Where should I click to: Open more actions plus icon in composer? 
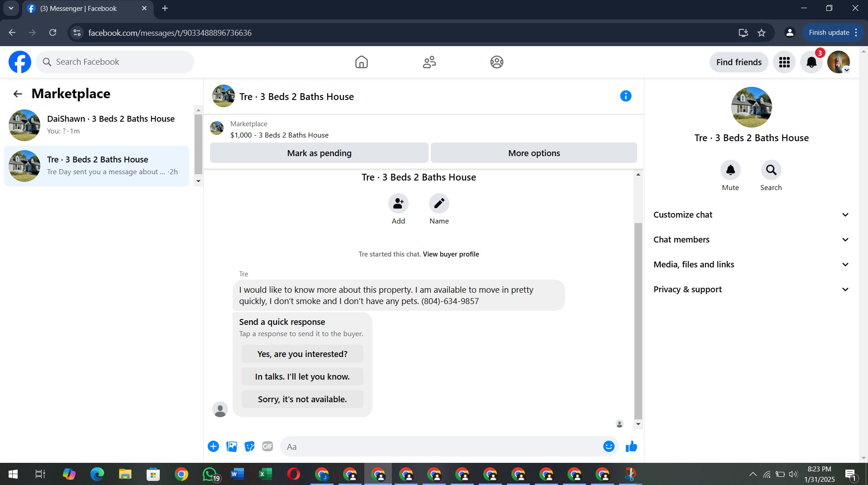point(213,447)
